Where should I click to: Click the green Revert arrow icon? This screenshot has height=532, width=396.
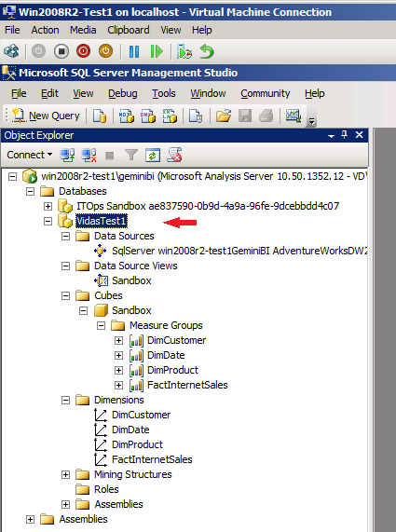tap(207, 51)
